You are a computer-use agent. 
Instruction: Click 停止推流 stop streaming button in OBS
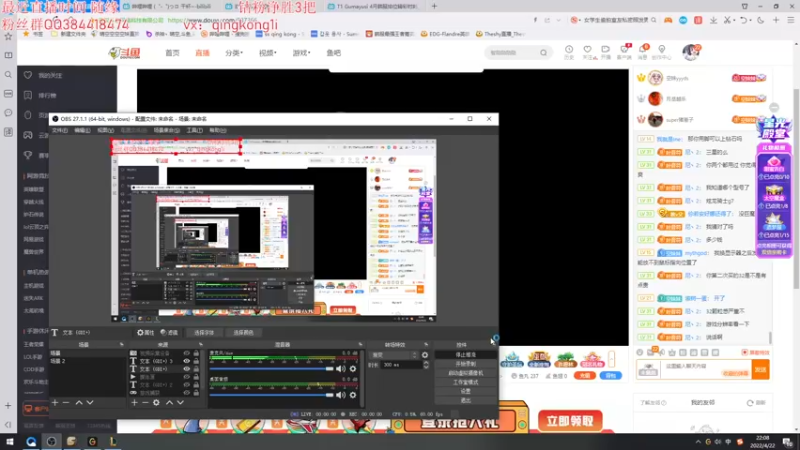(465, 355)
